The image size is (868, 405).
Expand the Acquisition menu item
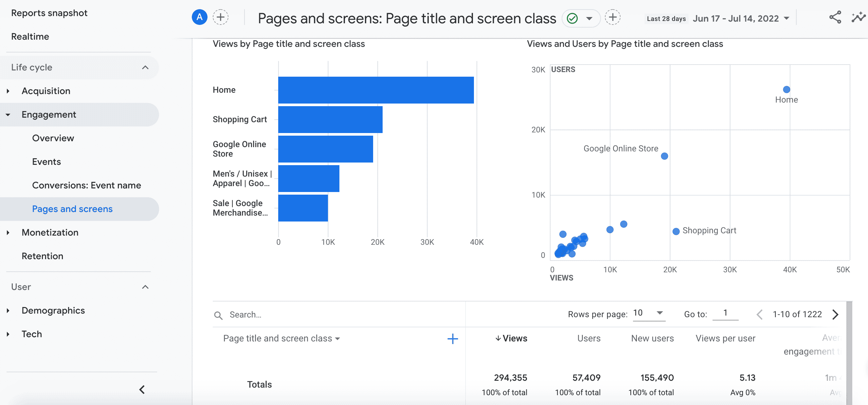click(x=46, y=91)
